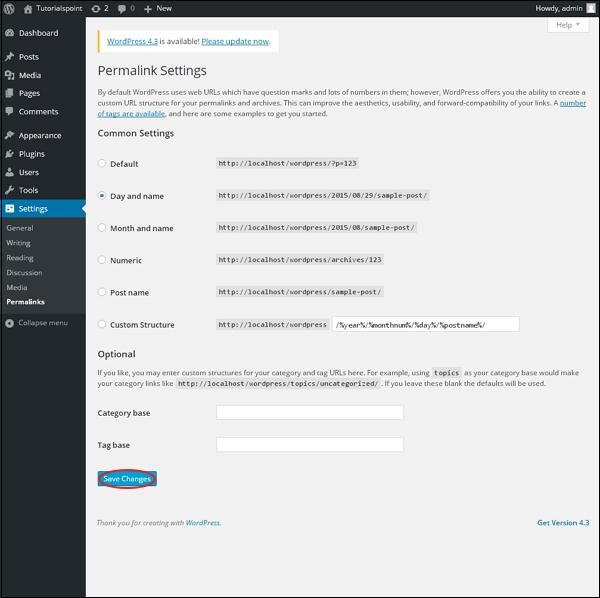Screen dimensions: 600x598
Task: Click the Collapse menu arrow icon
Action: click(x=9, y=323)
